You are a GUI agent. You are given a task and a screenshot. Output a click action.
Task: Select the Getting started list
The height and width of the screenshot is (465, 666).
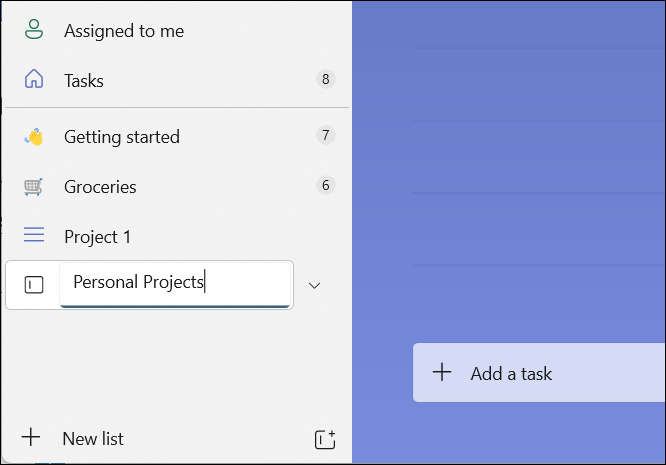tap(122, 137)
